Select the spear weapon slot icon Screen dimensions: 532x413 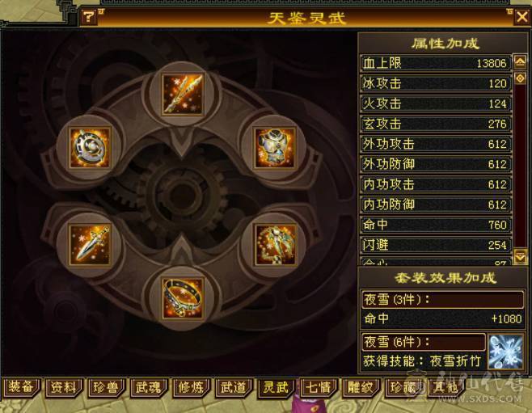click(183, 95)
